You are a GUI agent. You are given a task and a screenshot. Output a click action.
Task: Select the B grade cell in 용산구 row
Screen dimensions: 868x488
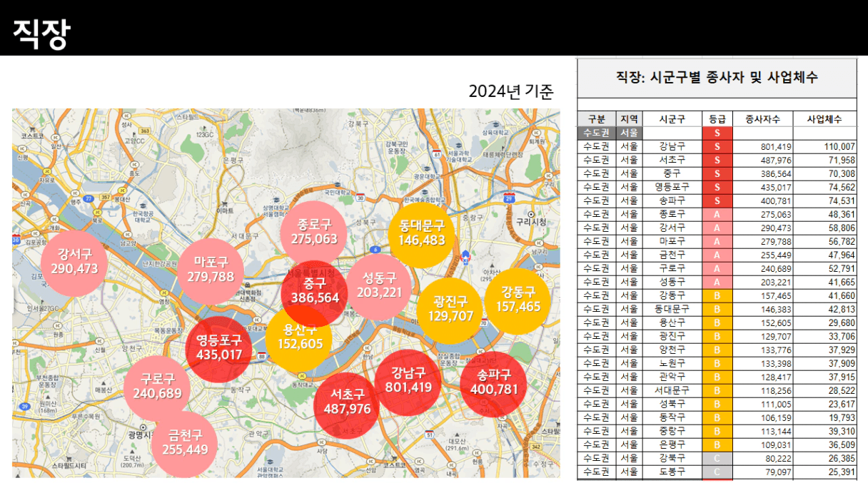tap(717, 322)
